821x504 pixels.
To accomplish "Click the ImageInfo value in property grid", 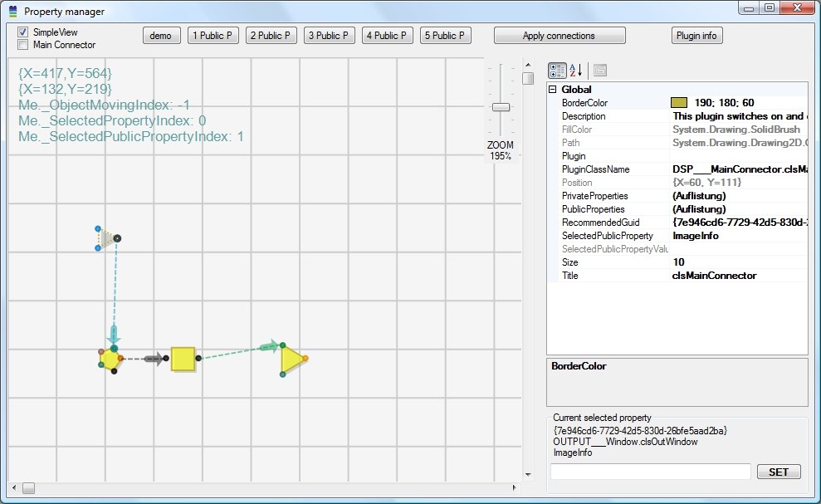I will pos(696,236).
